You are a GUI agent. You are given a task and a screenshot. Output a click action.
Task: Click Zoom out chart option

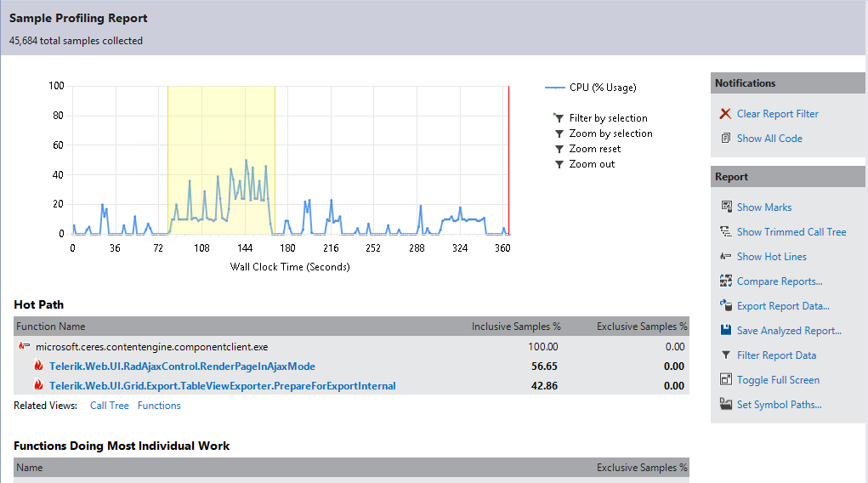click(592, 164)
